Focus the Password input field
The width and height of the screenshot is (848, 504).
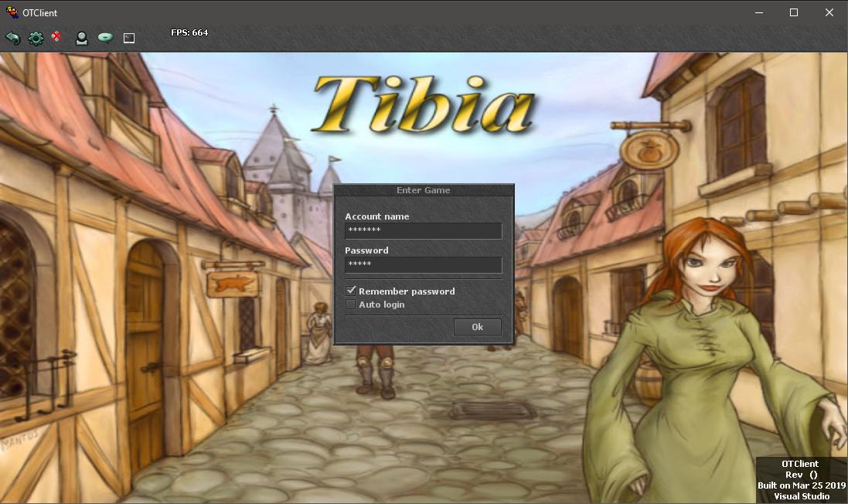tap(424, 264)
